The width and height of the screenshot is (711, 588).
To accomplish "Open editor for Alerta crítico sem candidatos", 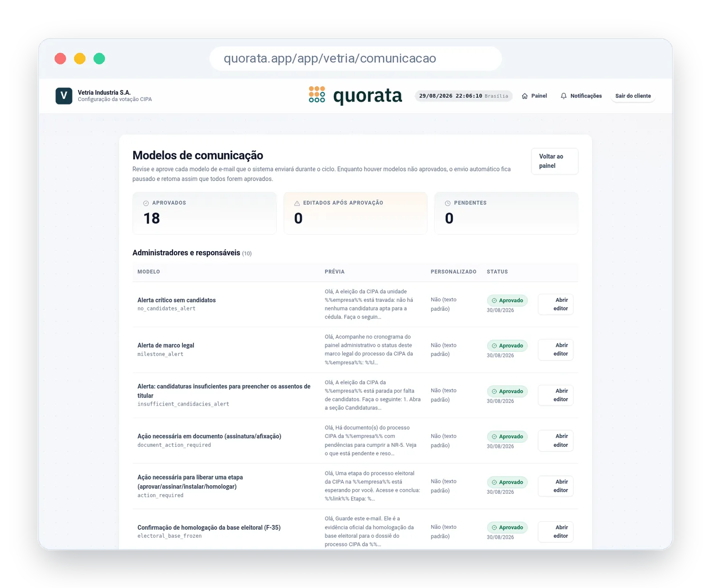I will coord(556,304).
